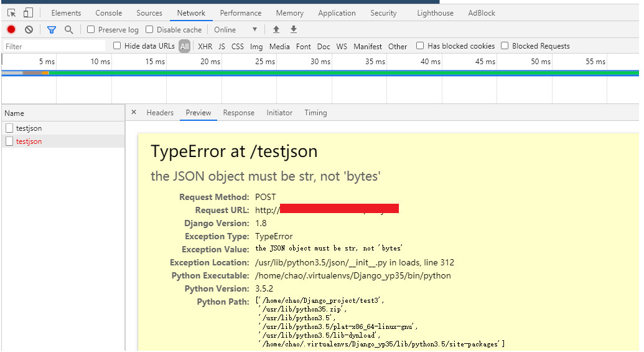Show the request Headers tab
Screen dimensions: 644x352
pos(160,113)
